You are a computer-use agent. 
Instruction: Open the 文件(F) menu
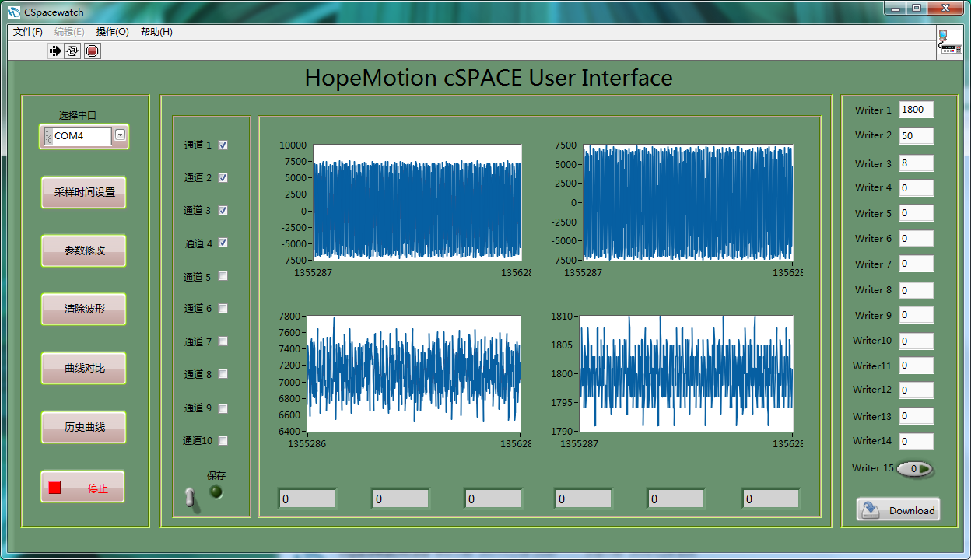pos(28,32)
